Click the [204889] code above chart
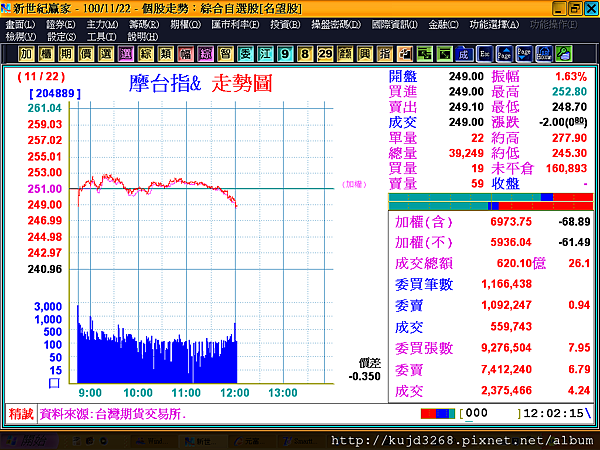The width and height of the screenshot is (600, 450). (x=55, y=93)
